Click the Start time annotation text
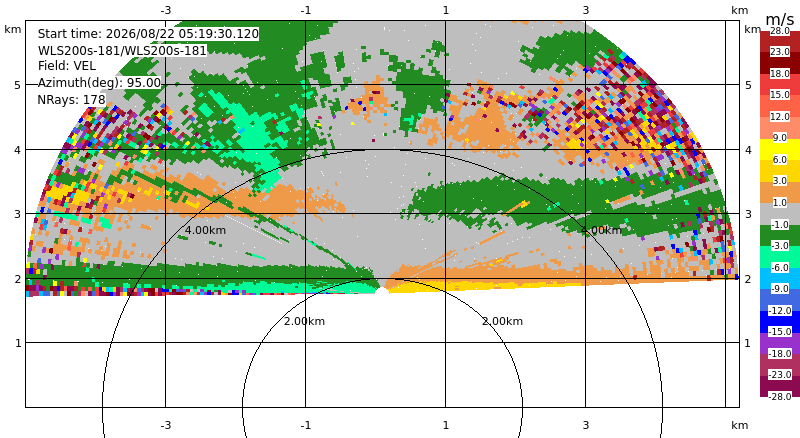This screenshot has width=800, height=438. coord(148,34)
